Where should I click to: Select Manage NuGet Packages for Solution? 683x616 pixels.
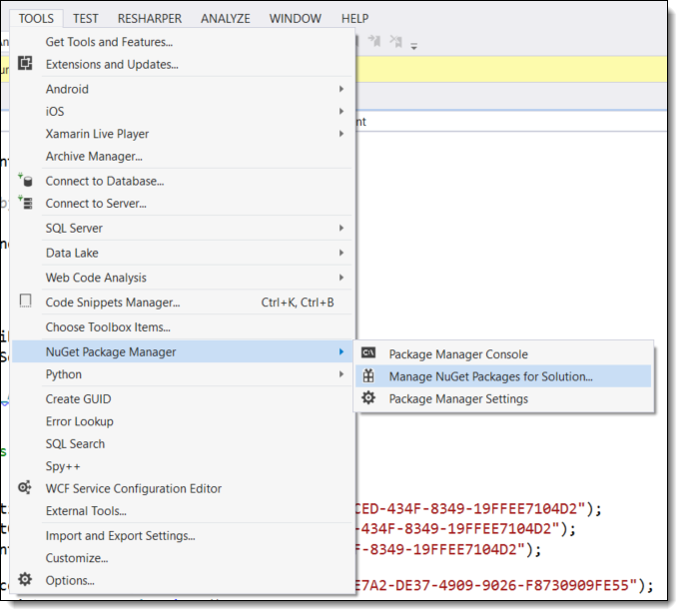(x=503, y=376)
